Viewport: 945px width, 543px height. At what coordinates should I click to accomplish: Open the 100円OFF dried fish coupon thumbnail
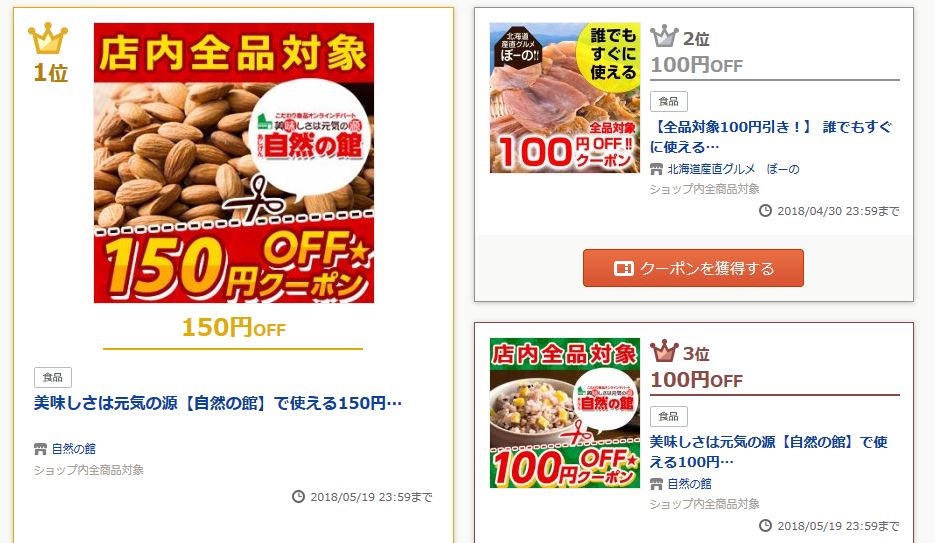tap(565, 98)
